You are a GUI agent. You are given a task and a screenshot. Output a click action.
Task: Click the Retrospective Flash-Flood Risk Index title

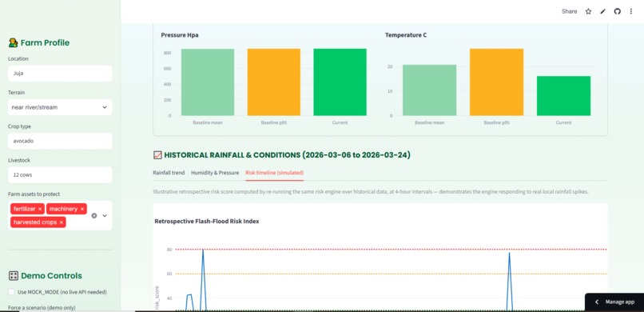207,221
